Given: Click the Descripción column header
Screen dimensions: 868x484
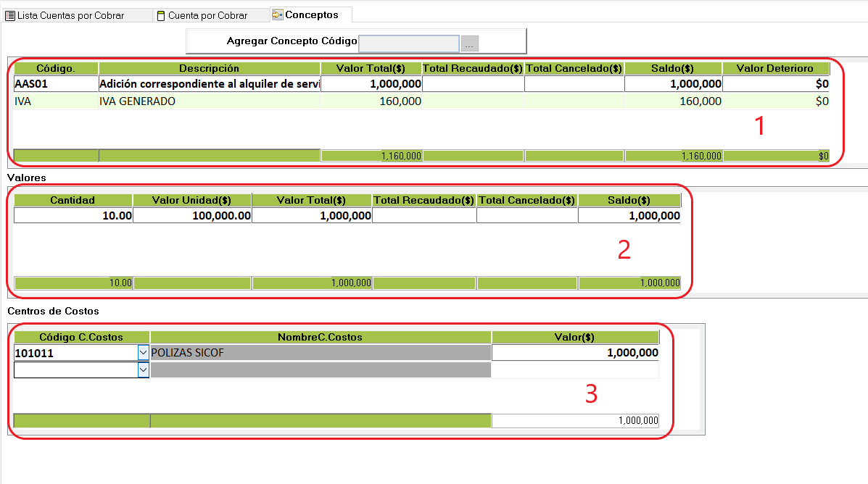Looking at the screenshot, I should tap(209, 68).
